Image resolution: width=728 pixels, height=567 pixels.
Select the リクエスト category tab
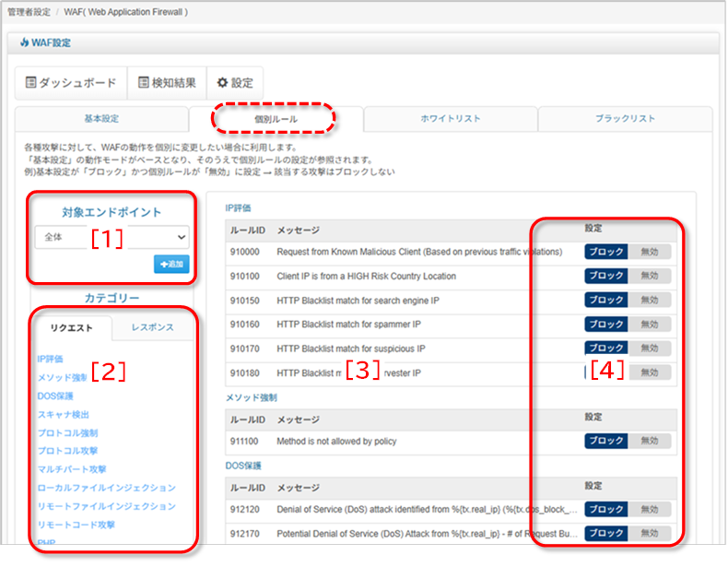(x=71, y=328)
